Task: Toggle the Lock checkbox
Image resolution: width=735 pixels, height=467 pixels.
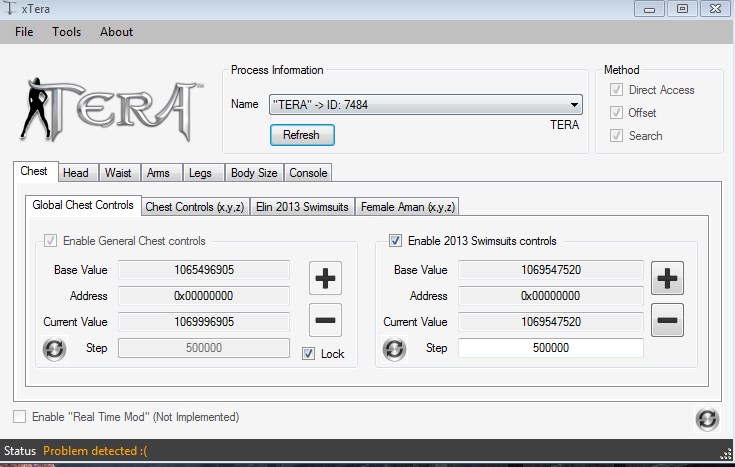Action: 308,354
